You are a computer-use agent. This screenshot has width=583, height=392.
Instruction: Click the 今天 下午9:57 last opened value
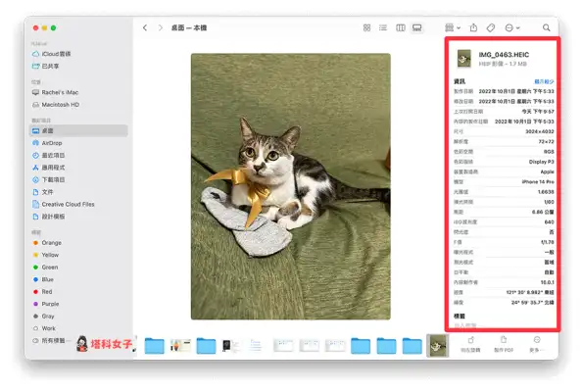pyautogui.click(x=538, y=112)
